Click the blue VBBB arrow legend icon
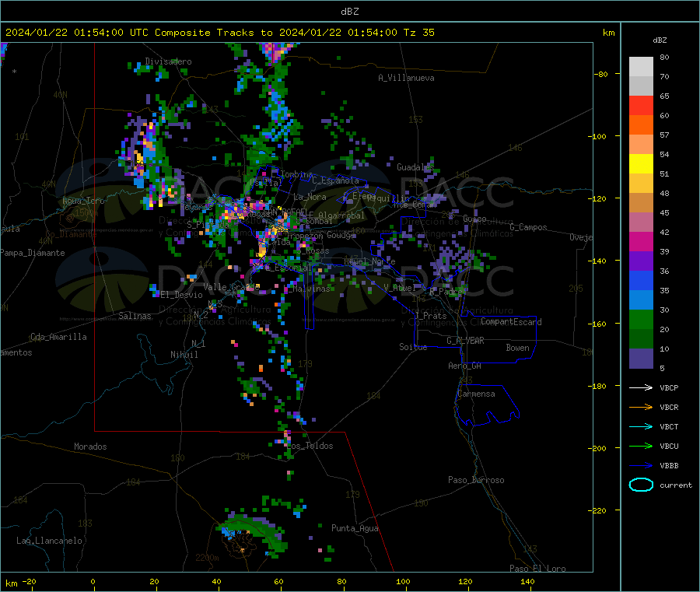Viewport: 700px width, 592px height. [x=641, y=466]
